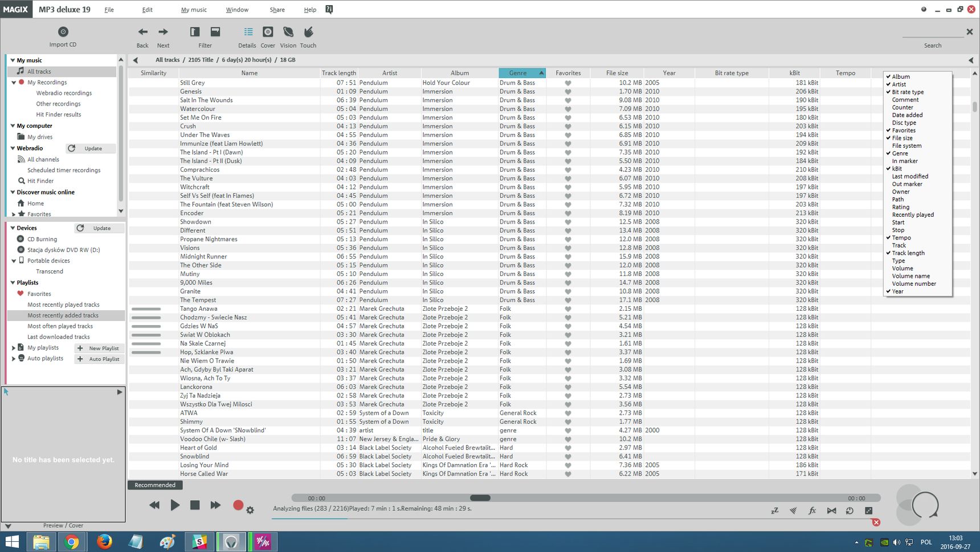The image size is (980, 552).
Task: Enable shuffle dice icon
Action: click(868, 511)
